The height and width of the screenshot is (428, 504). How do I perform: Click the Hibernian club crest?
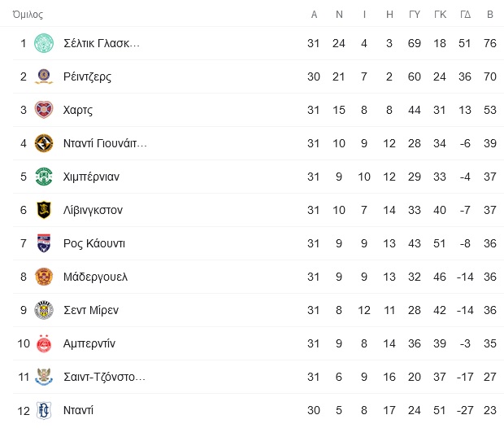[x=44, y=177]
